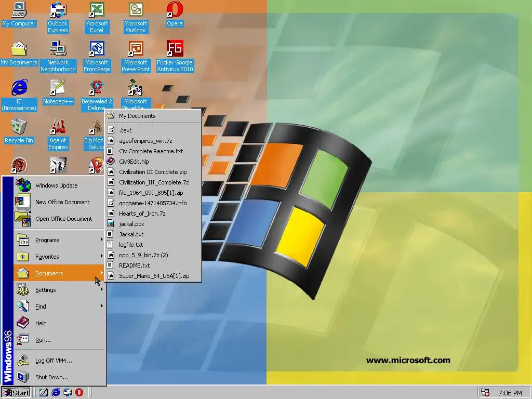Select New Office Document in Start menu
This screenshot has width=532, height=399.
click(60, 202)
